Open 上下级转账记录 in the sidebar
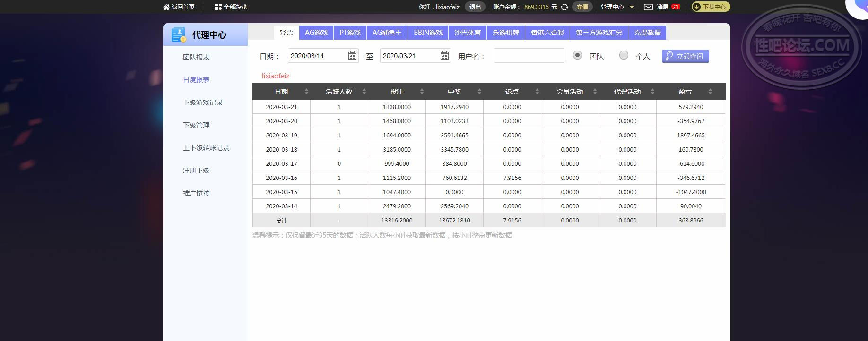The image size is (868, 341). click(x=206, y=148)
